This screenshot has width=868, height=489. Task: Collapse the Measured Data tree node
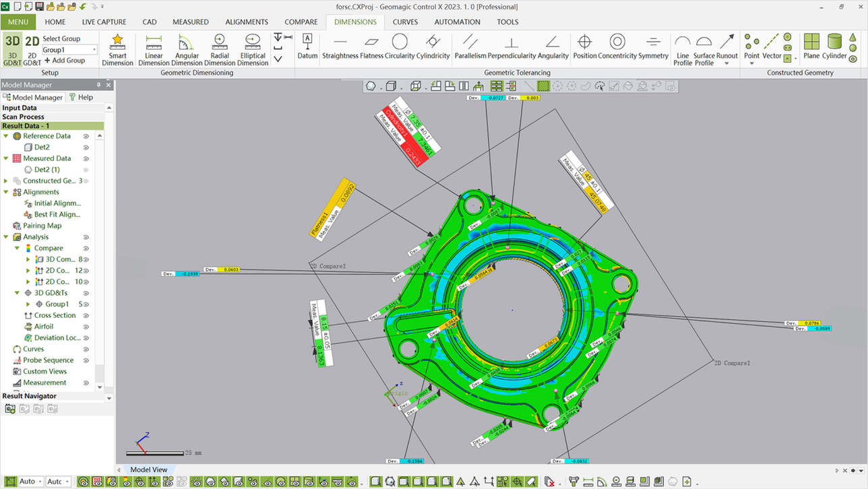click(x=6, y=158)
